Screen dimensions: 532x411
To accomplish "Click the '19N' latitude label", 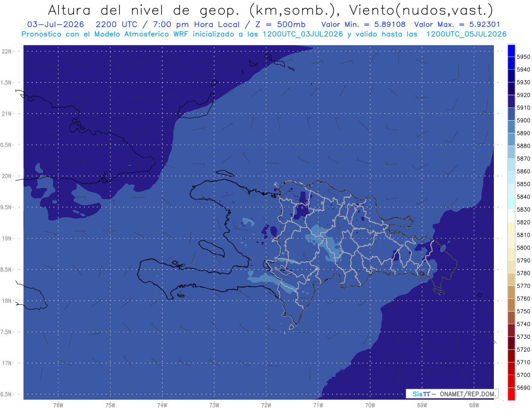I will [x=8, y=239].
